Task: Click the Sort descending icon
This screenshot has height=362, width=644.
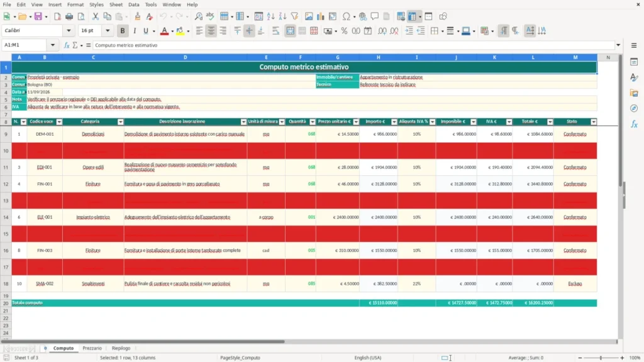Action: (x=282, y=16)
